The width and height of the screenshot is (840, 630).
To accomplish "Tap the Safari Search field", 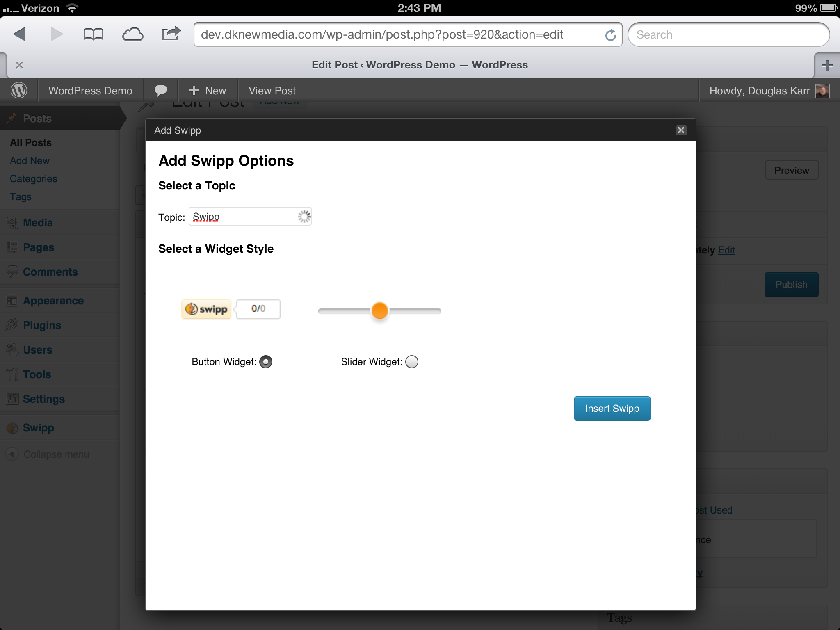I will click(729, 34).
